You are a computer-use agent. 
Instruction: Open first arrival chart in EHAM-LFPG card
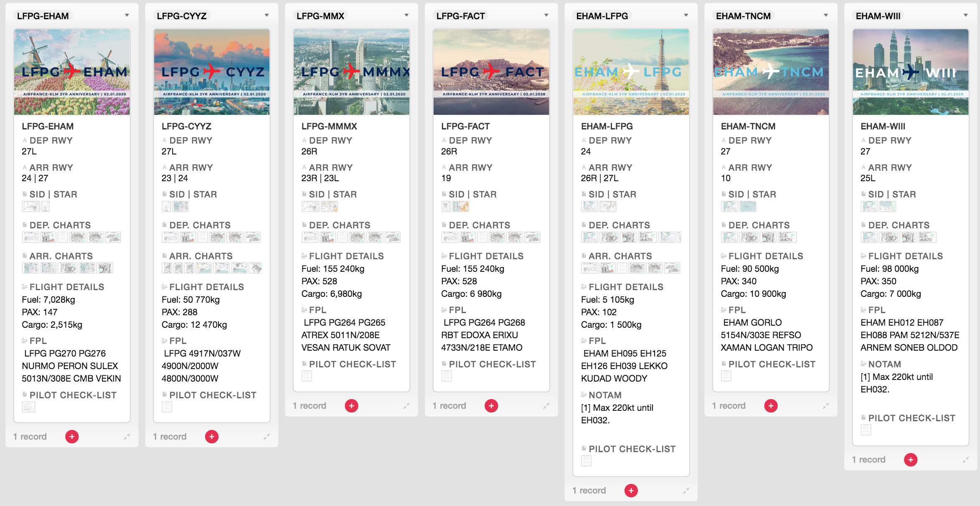pyautogui.click(x=590, y=268)
